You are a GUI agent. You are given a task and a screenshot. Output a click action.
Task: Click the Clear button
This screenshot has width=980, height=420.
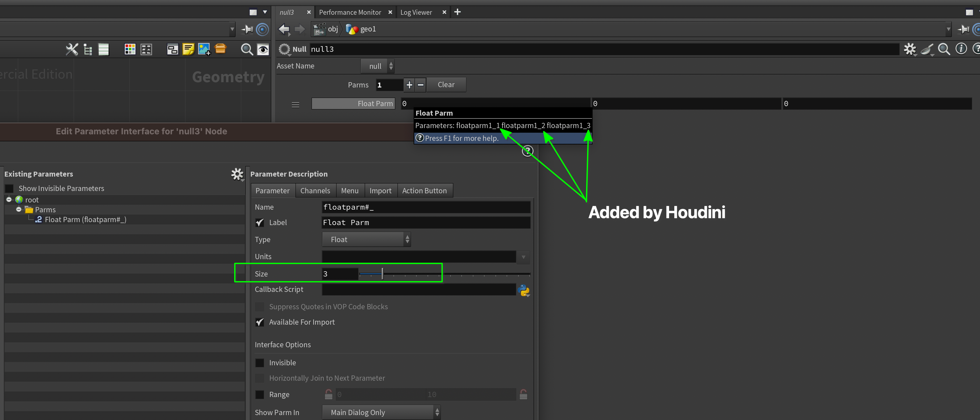446,85
